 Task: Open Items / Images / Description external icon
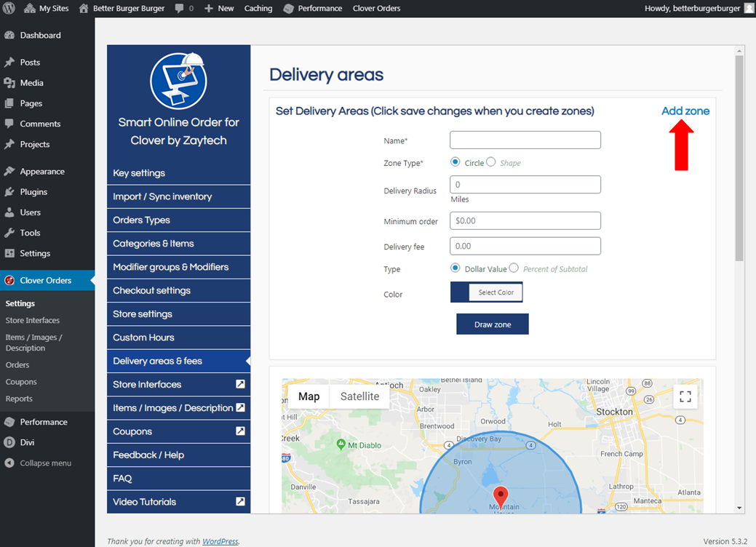pyautogui.click(x=240, y=407)
